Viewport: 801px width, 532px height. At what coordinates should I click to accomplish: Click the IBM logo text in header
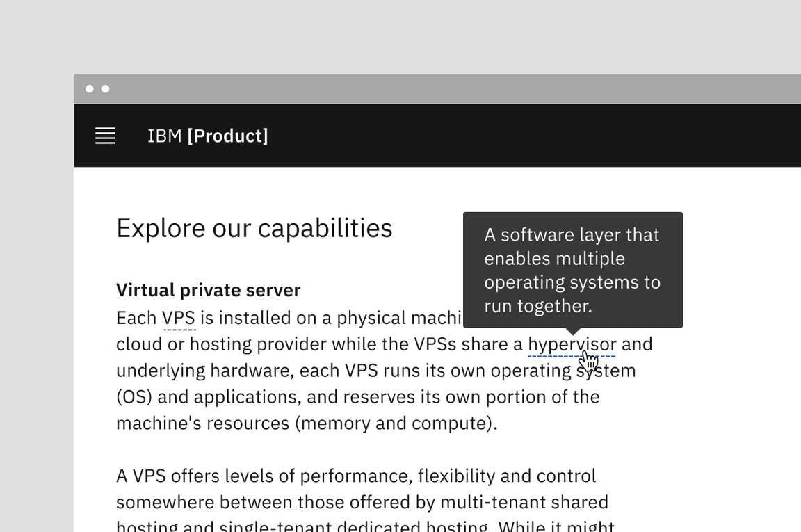(164, 136)
